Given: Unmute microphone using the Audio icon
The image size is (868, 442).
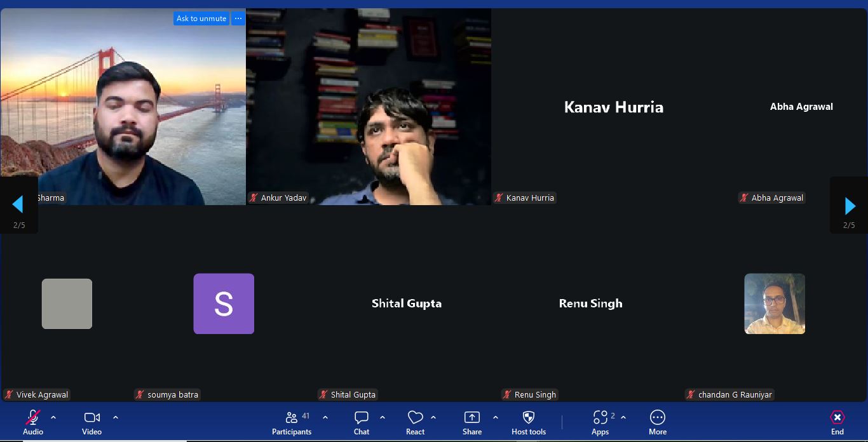Looking at the screenshot, I should [33, 418].
